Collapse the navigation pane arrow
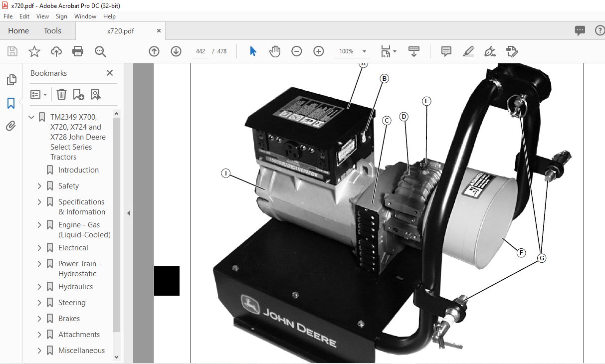The height and width of the screenshot is (364, 605). click(x=128, y=213)
